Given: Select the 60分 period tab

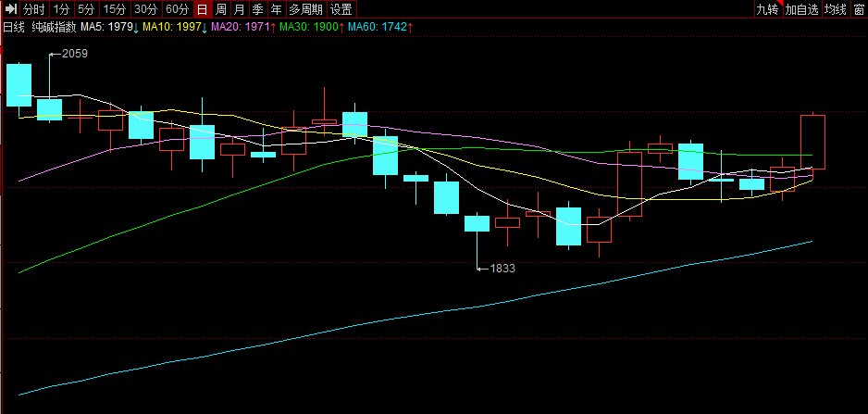Looking at the screenshot, I should click(x=178, y=9).
